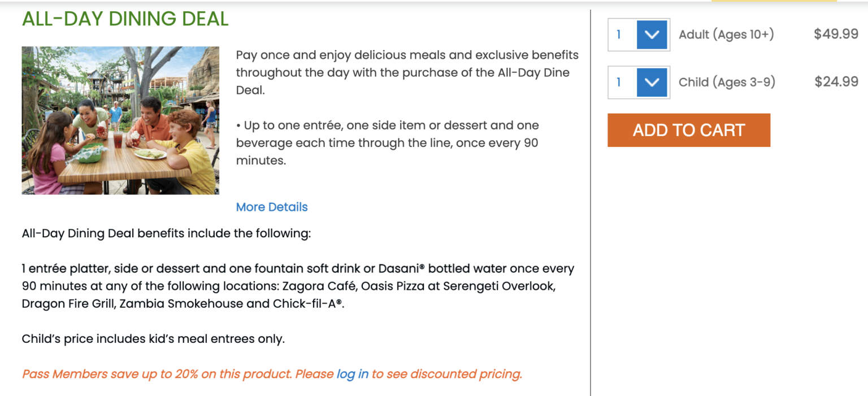Select the Adult (Ages 10+) label
This screenshot has width=868, height=396.
coord(726,34)
